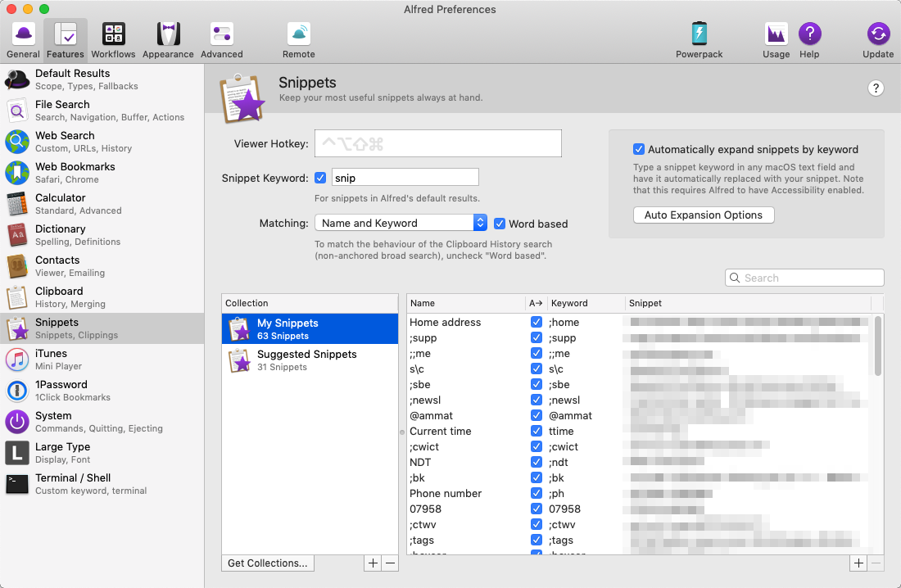901x588 pixels.
Task: Select the NDT snippet row name
Action: [x=420, y=462]
